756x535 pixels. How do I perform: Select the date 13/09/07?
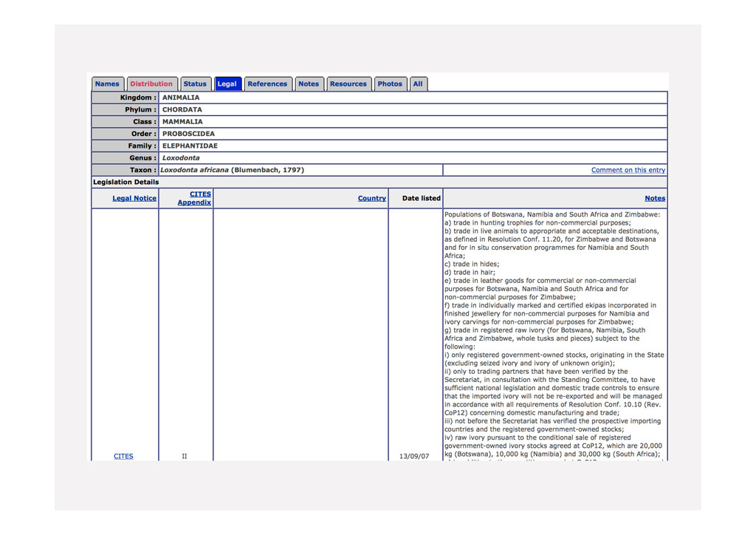click(414, 456)
